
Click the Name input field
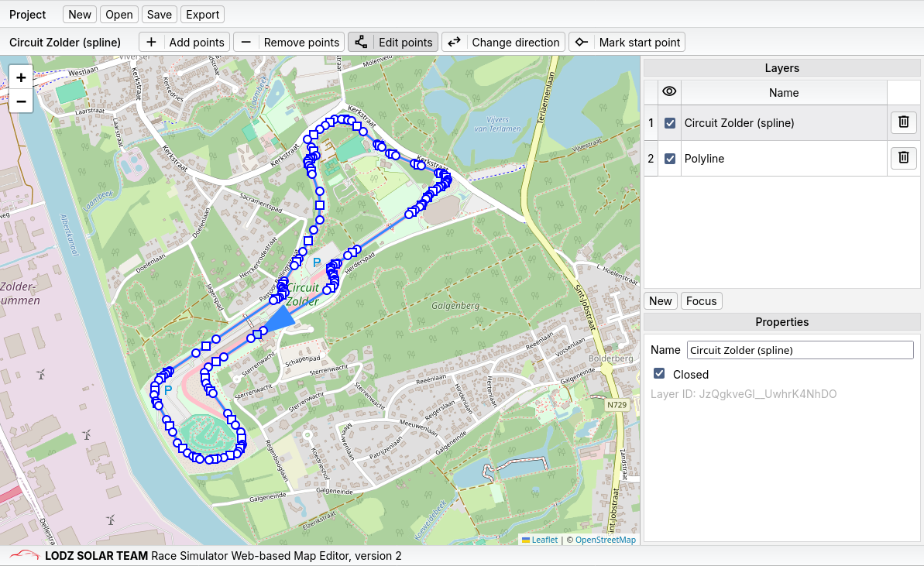(x=800, y=350)
